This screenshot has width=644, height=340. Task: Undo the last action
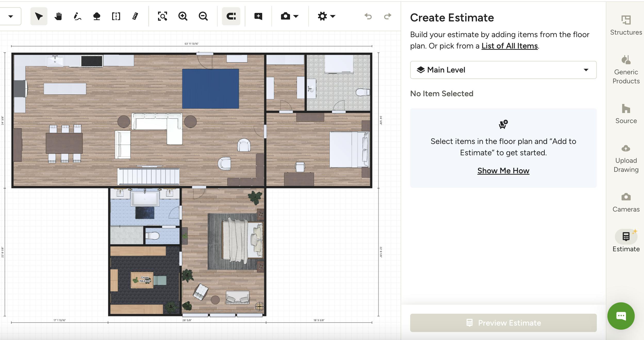tap(368, 16)
